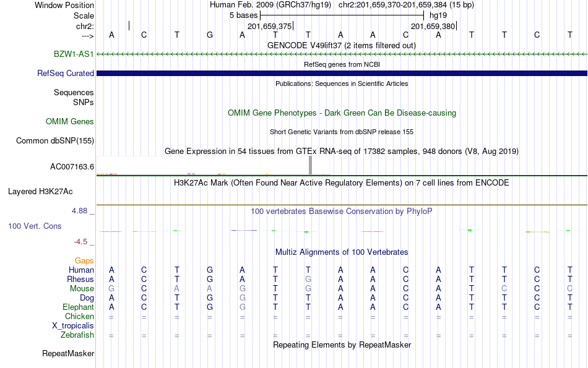
Task: Select the Layered H3K27Ac track label
Action: (40, 191)
